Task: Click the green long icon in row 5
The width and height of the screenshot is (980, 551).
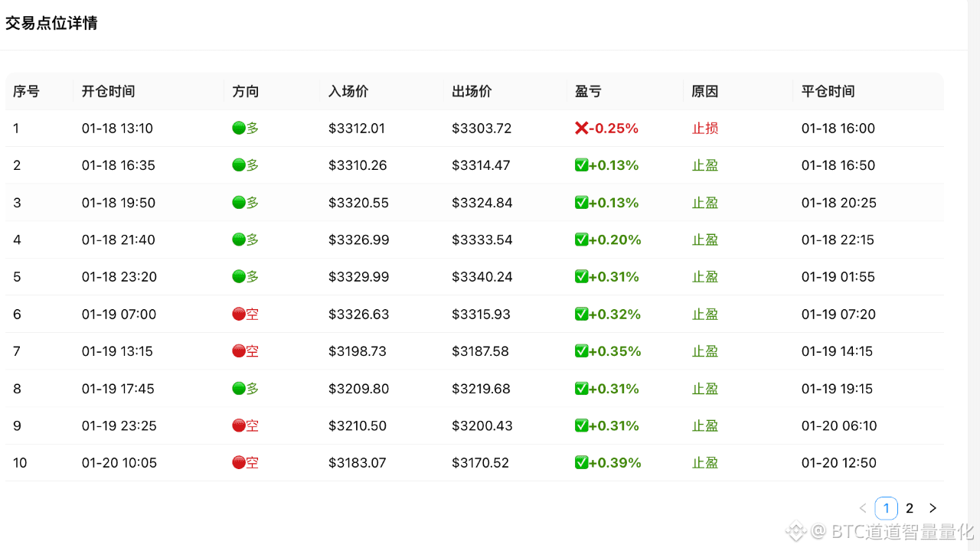Action: point(238,277)
